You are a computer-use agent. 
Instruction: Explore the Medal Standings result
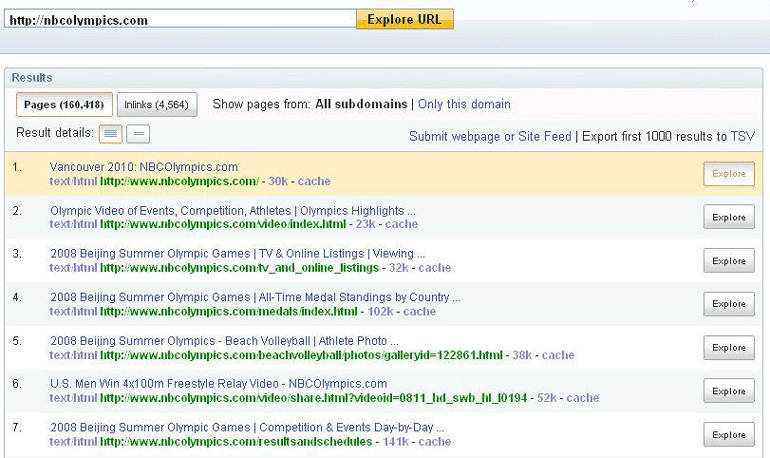[x=729, y=304]
